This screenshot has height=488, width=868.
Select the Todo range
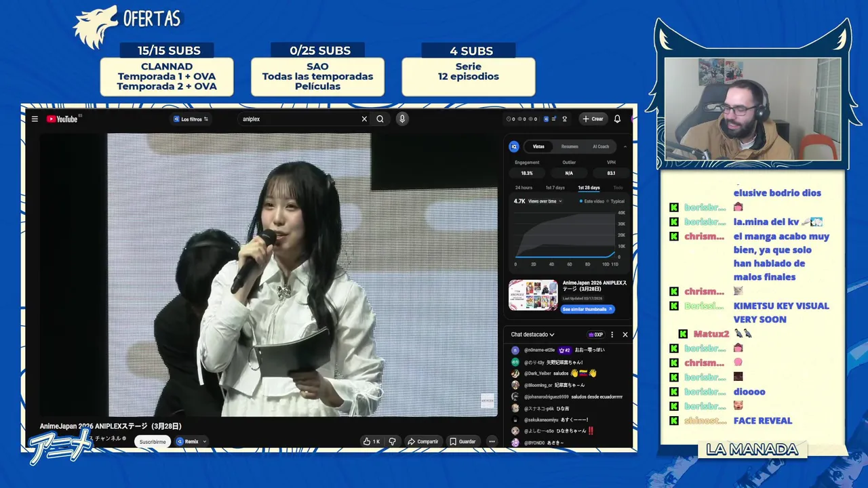(618, 188)
